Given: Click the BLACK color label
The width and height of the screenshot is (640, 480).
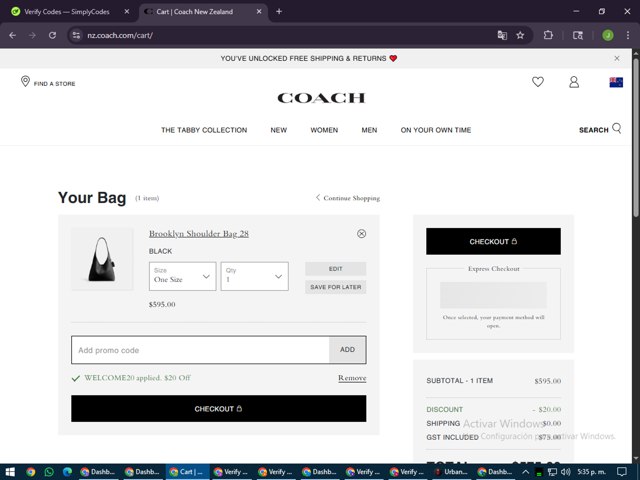Looking at the screenshot, I should (160, 251).
